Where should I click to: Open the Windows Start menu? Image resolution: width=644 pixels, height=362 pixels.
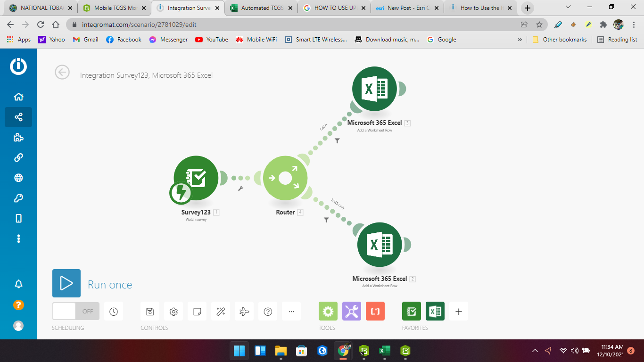pyautogui.click(x=239, y=351)
